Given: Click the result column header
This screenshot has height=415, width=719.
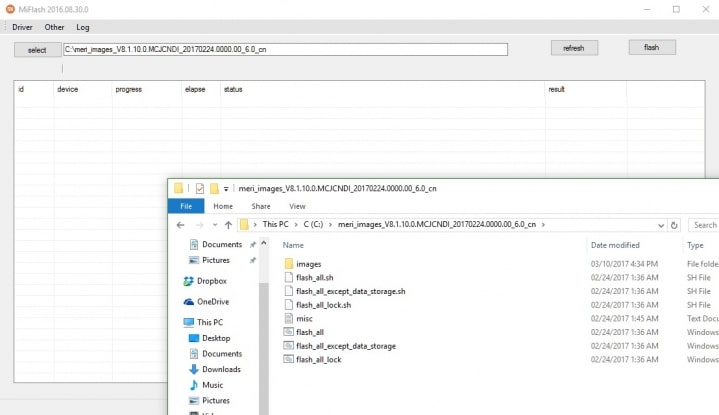Looking at the screenshot, I should 556,89.
